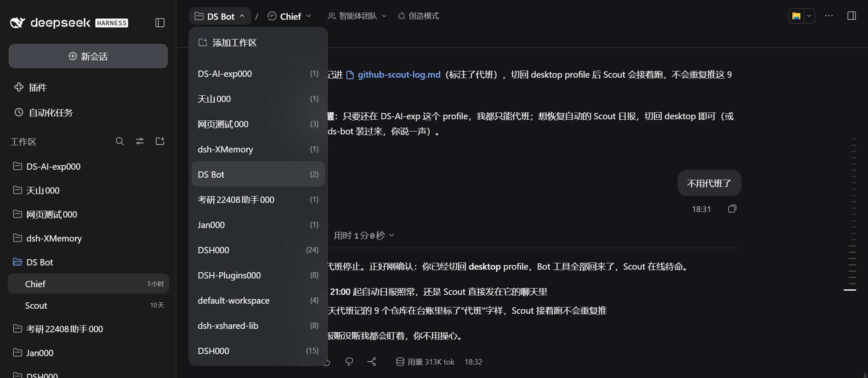This screenshot has height=378, width=868.
Task: Share the reply with the share icon
Action: click(x=372, y=362)
